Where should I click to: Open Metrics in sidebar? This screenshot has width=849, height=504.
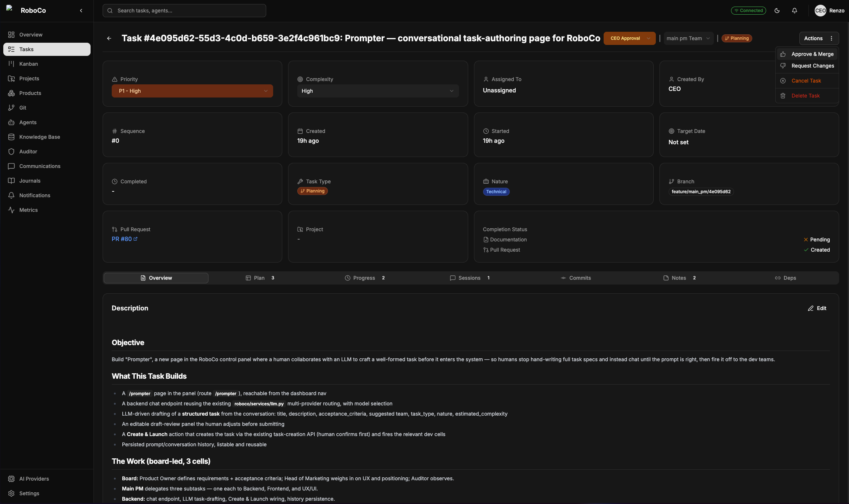(x=47, y=210)
